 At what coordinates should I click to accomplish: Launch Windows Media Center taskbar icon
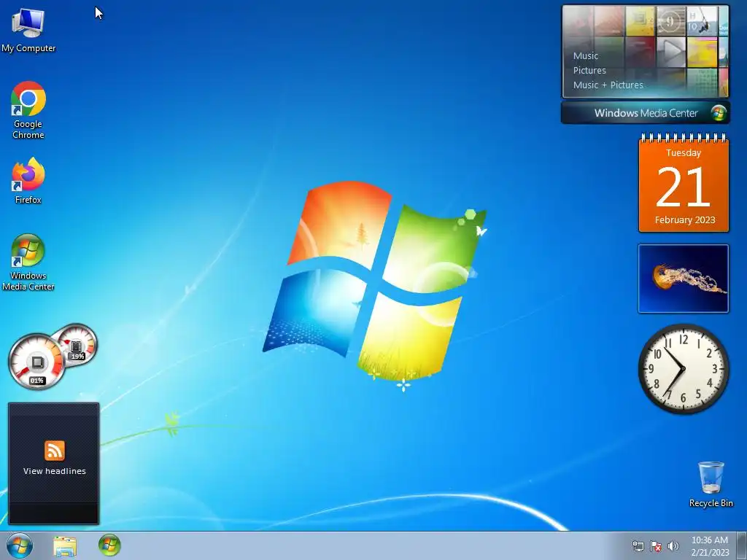click(x=109, y=545)
